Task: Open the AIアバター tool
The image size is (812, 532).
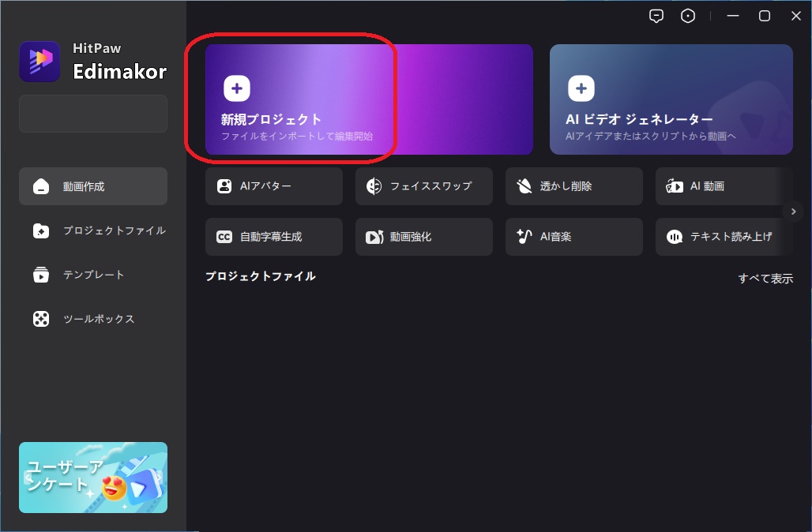Action: [x=273, y=185]
